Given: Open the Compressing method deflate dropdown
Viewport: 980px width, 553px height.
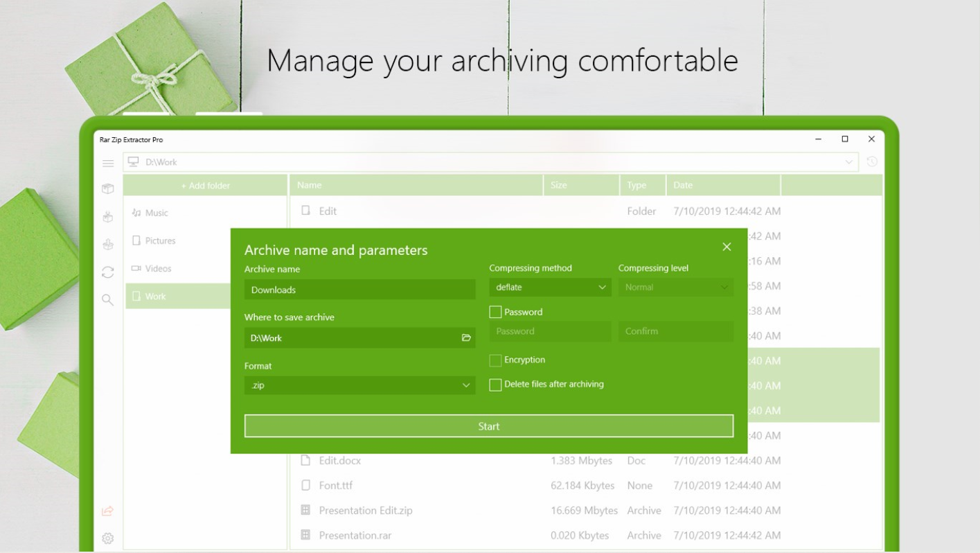Looking at the screenshot, I should pyautogui.click(x=550, y=288).
